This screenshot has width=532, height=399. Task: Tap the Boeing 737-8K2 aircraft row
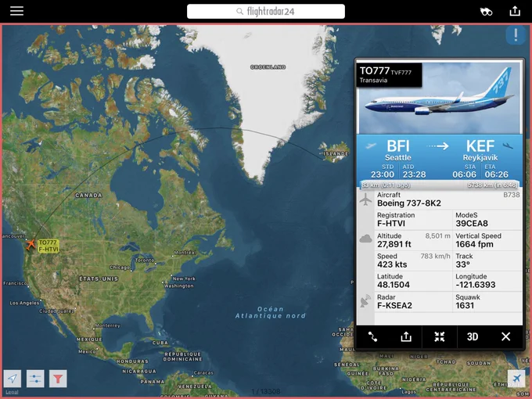tap(448, 199)
